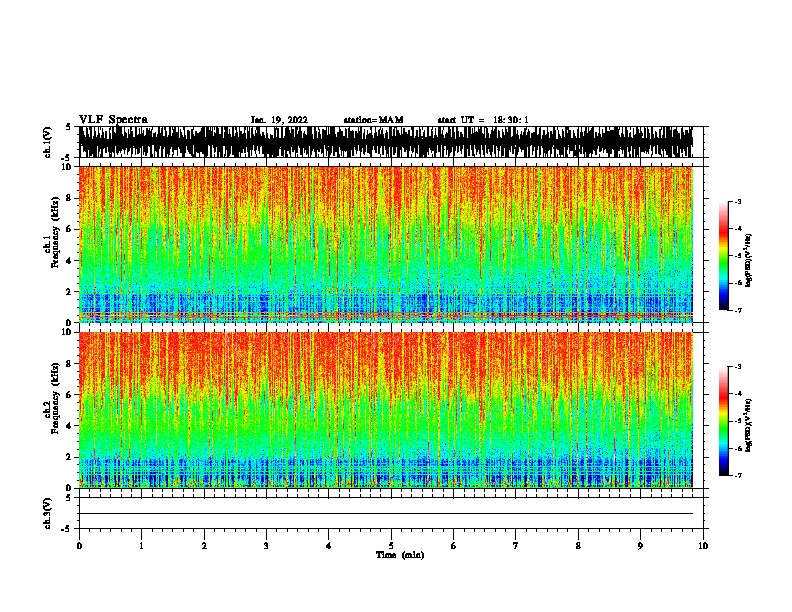Viewport: 792px width, 612px height.
Task: Click the "ch.1(V)" waveform axis label
Action: pos(47,142)
